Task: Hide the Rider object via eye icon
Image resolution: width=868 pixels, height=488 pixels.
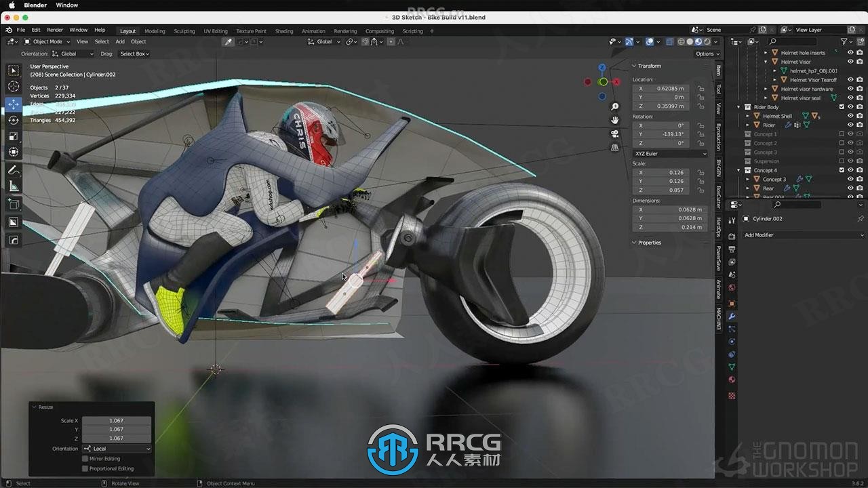Action: coord(850,125)
